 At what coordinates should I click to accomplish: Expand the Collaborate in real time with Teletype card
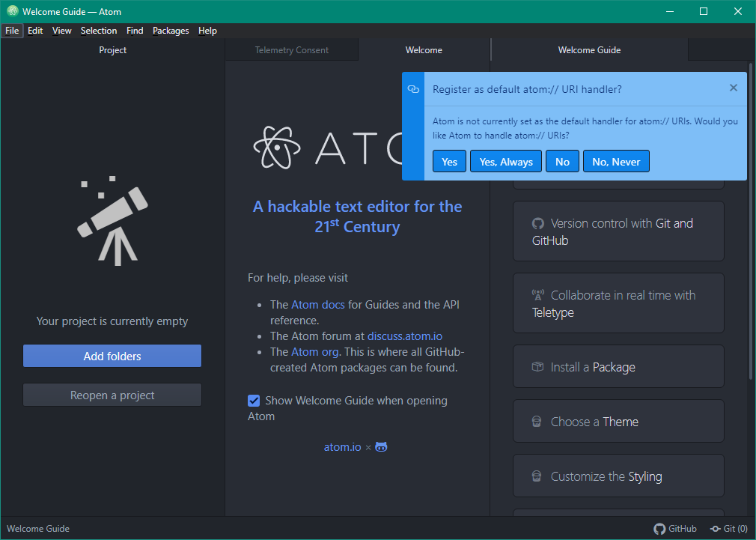point(618,303)
